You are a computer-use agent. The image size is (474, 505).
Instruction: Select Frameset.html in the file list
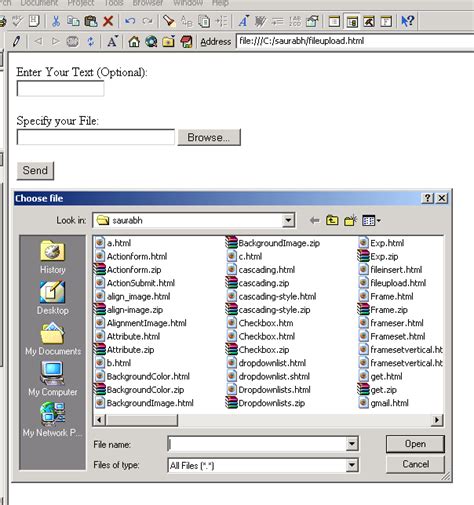click(392, 336)
